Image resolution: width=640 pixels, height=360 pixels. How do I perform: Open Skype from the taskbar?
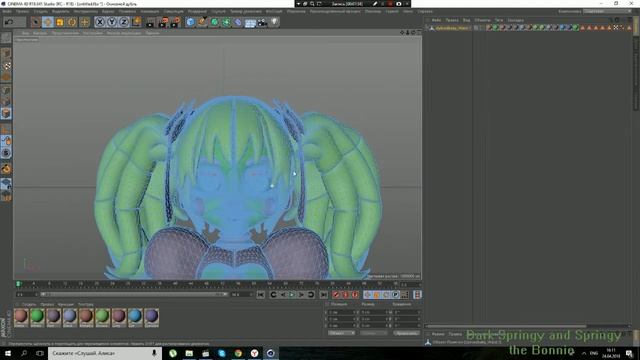tap(222, 353)
